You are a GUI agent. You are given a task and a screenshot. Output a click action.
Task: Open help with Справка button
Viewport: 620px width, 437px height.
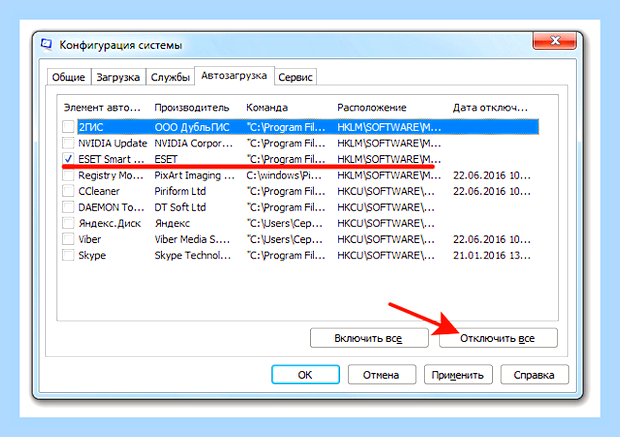pos(534,375)
